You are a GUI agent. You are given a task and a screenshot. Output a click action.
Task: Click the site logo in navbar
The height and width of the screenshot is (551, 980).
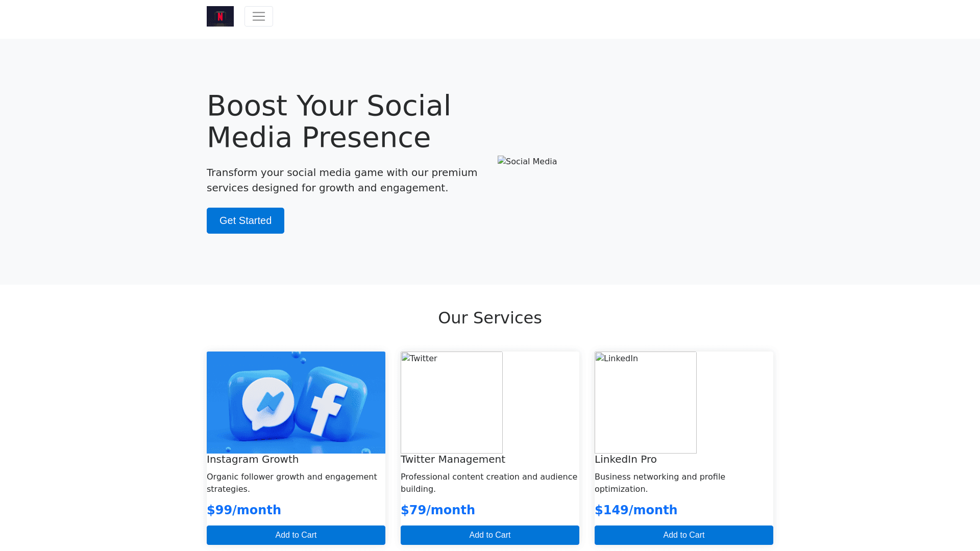point(220,16)
